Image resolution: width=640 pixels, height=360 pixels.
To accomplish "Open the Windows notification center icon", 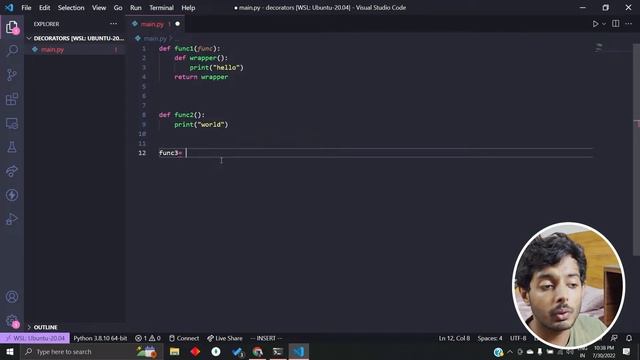I will coord(627,352).
